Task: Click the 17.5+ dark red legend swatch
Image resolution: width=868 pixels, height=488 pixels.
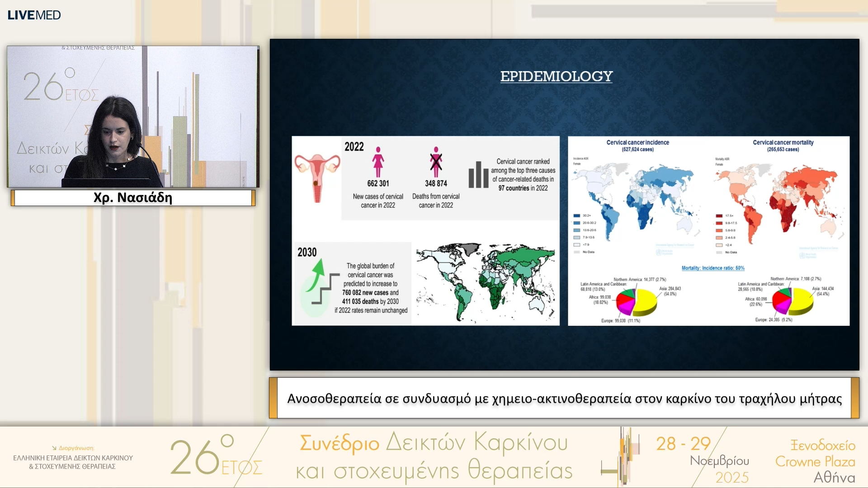Action: (x=719, y=216)
